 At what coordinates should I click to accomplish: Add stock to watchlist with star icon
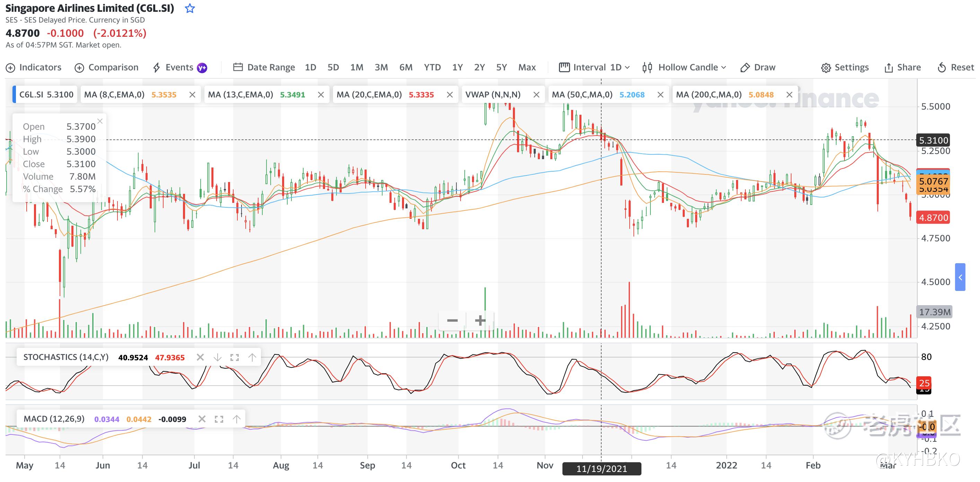click(190, 8)
